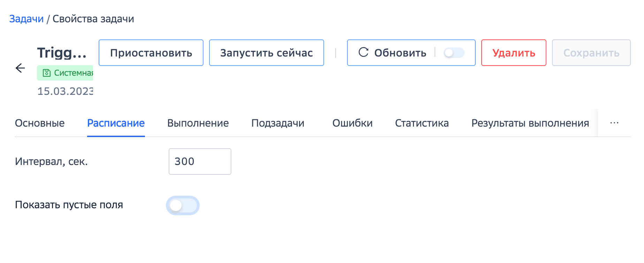644x263 pixels.
Task: Toggle the auto-refresh switch
Action: (x=454, y=53)
